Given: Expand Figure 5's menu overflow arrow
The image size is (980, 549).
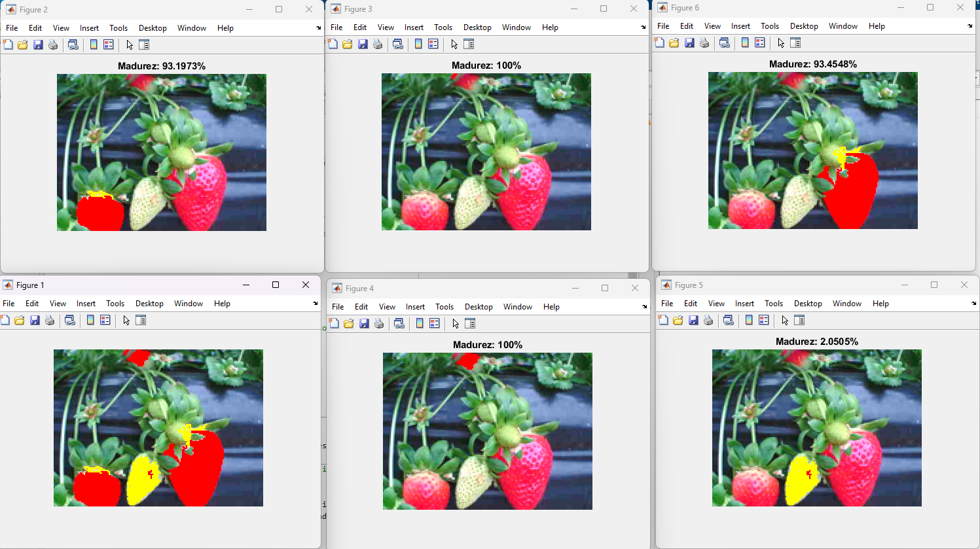Looking at the screenshot, I should [x=973, y=303].
